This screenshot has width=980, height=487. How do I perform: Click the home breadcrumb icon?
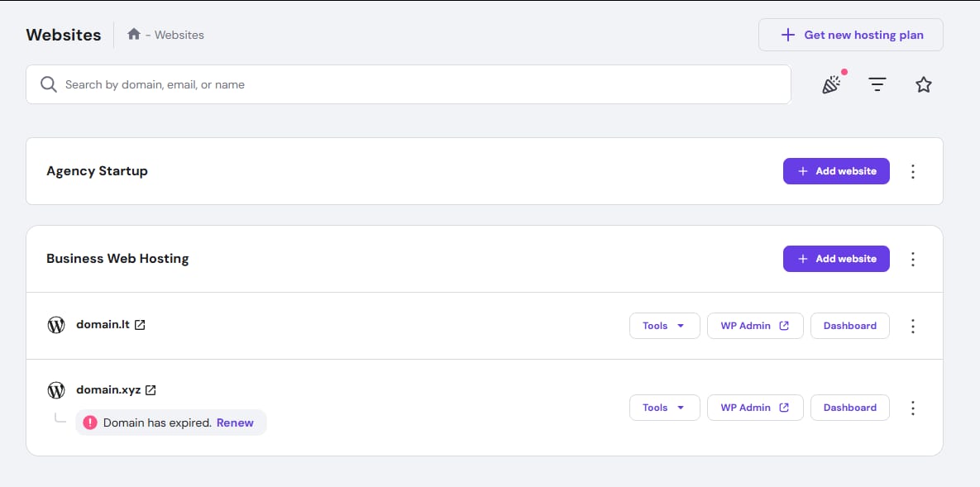pos(133,35)
